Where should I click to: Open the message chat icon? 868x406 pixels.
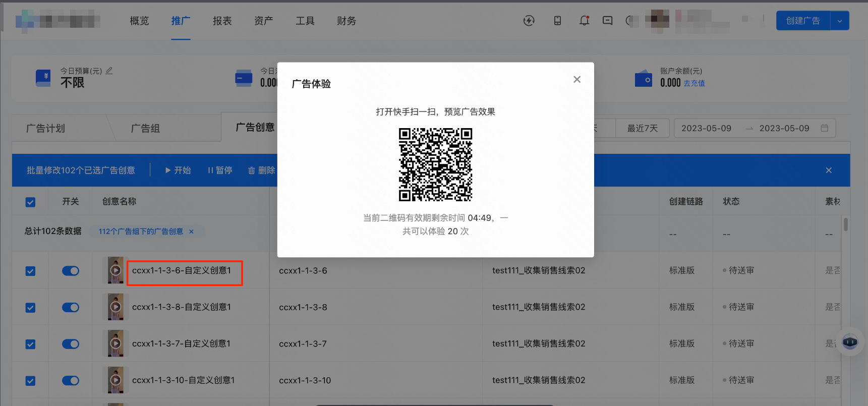[x=607, y=21]
